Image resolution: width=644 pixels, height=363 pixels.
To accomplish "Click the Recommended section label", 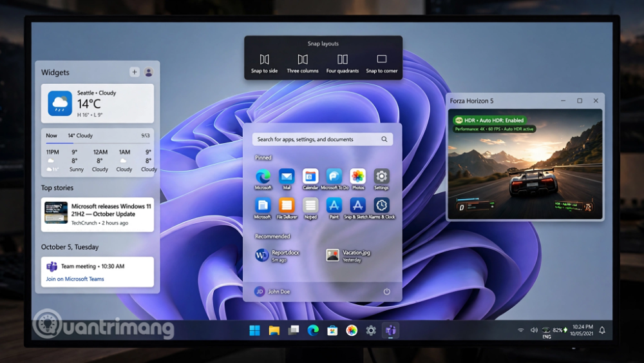I will click(x=272, y=237).
